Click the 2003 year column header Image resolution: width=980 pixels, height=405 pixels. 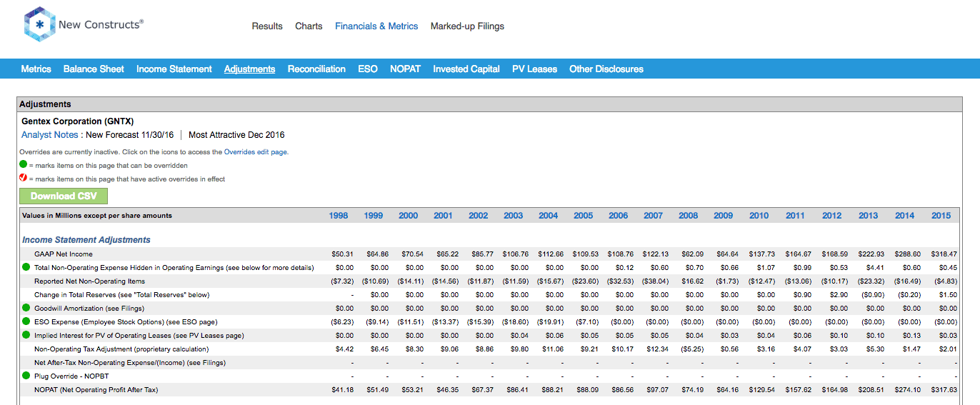[513, 215]
